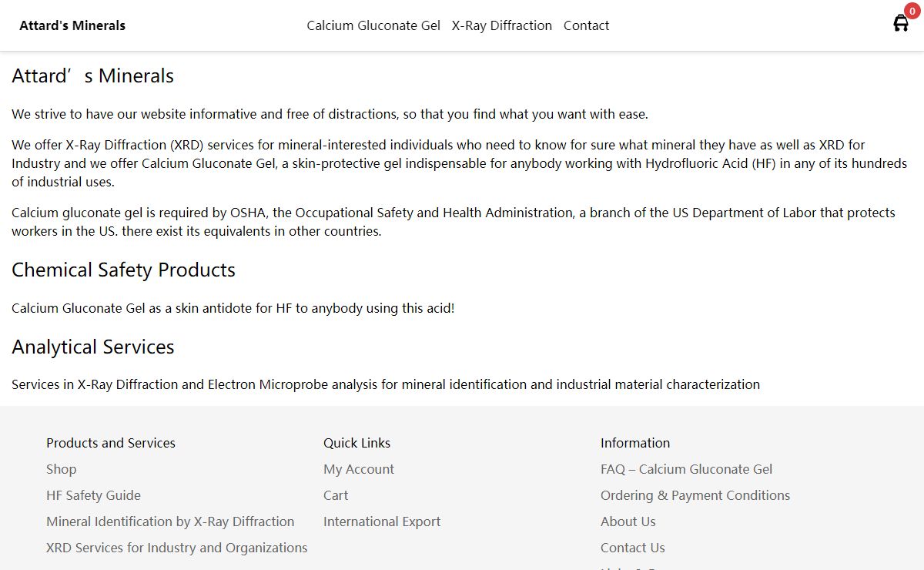Click the Analytical Services heading
Screen dimensions: 924x570
pos(93,347)
